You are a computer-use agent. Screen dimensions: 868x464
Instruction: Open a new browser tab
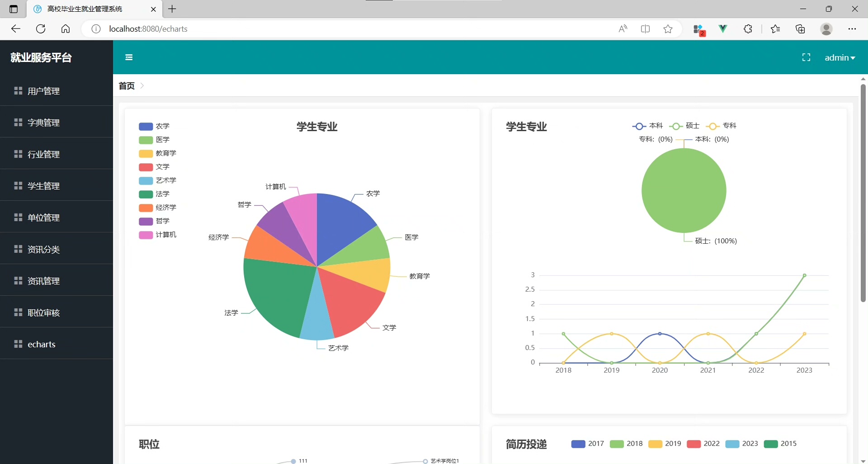coord(172,9)
